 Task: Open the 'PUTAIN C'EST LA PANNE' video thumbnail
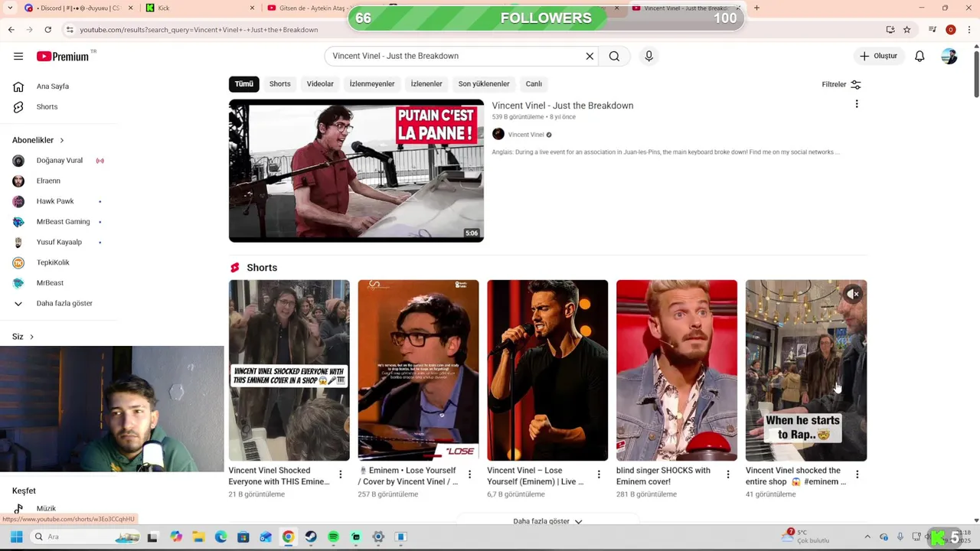click(356, 171)
